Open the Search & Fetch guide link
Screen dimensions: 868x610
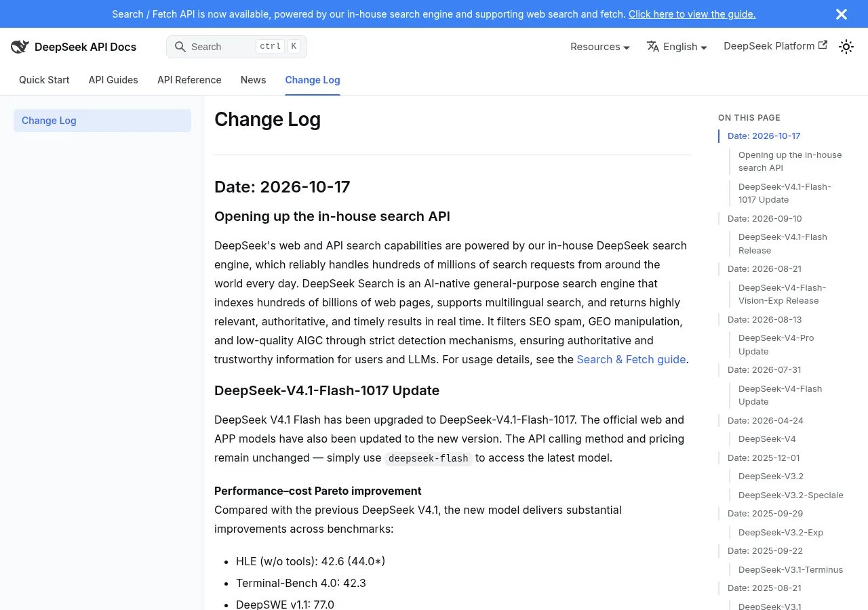631,359
